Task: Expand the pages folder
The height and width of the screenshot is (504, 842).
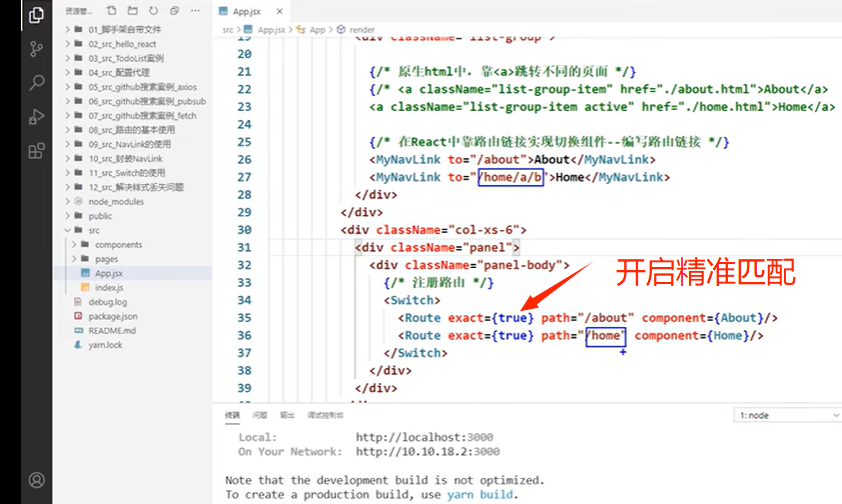Action: [x=106, y=259]
